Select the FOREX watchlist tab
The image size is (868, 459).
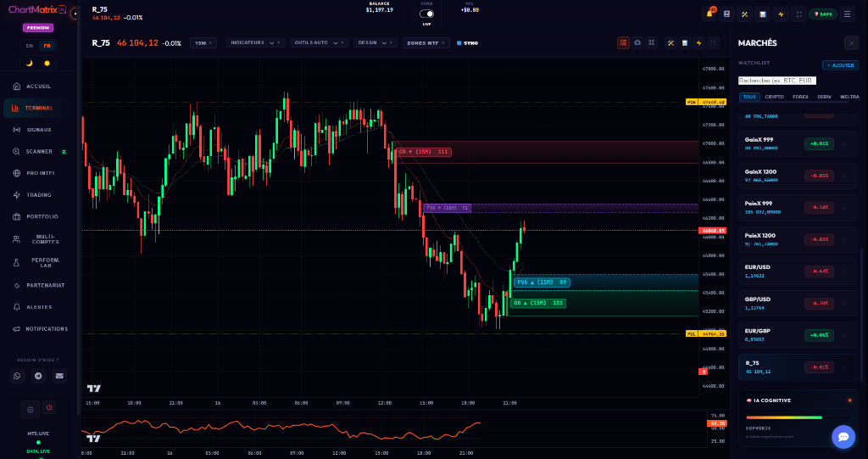pyautogui.click(x=800, y=97)
